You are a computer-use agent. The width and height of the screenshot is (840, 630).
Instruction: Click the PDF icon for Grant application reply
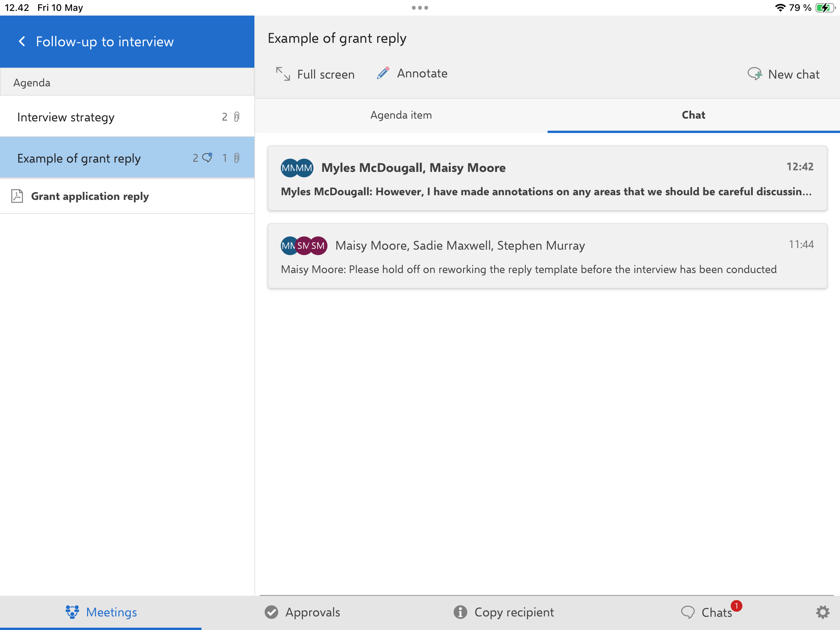coord(17,196)
